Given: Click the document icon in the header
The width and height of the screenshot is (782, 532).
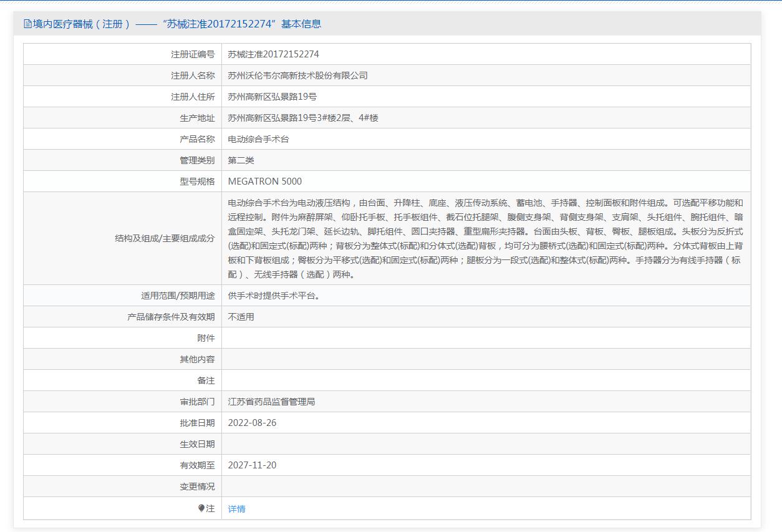Looking at the screenshot, I should click(27, 24).
